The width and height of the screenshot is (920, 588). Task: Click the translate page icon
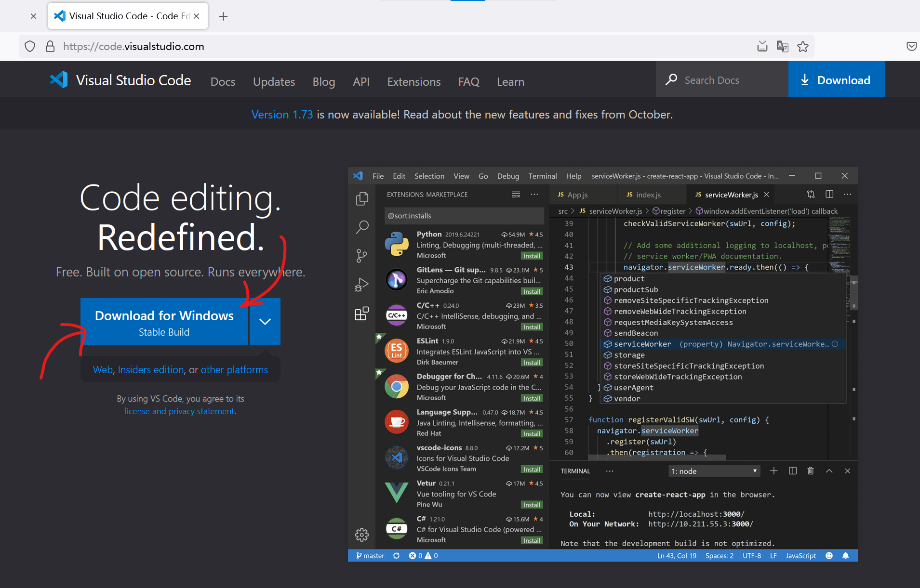[782, 47]
